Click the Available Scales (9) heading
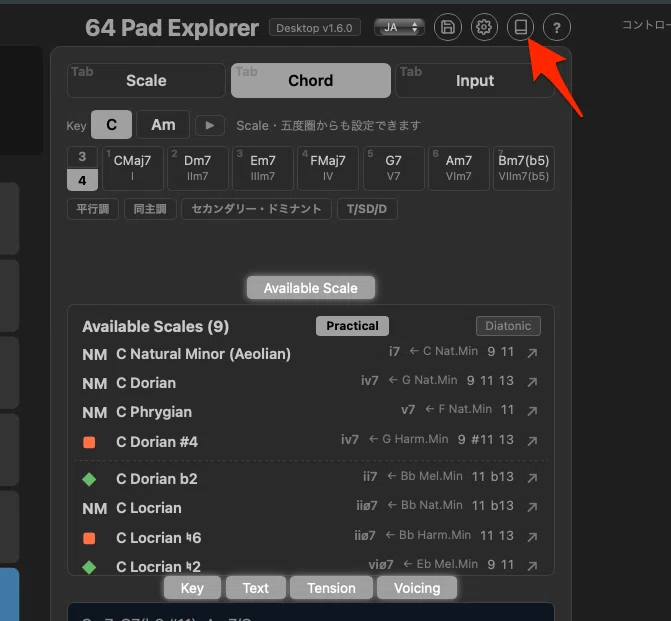Screen dimensions: 671x621 [155, 327]
